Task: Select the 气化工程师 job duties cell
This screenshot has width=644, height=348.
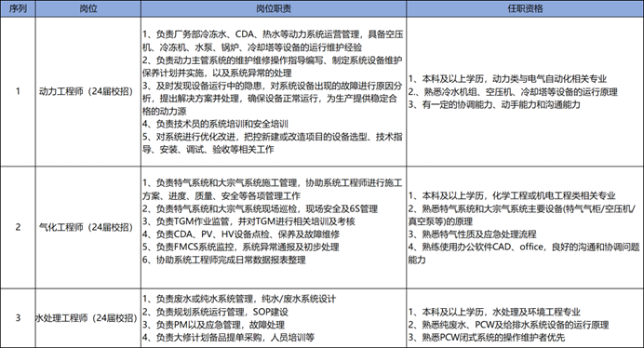Action: click(274, 227)
